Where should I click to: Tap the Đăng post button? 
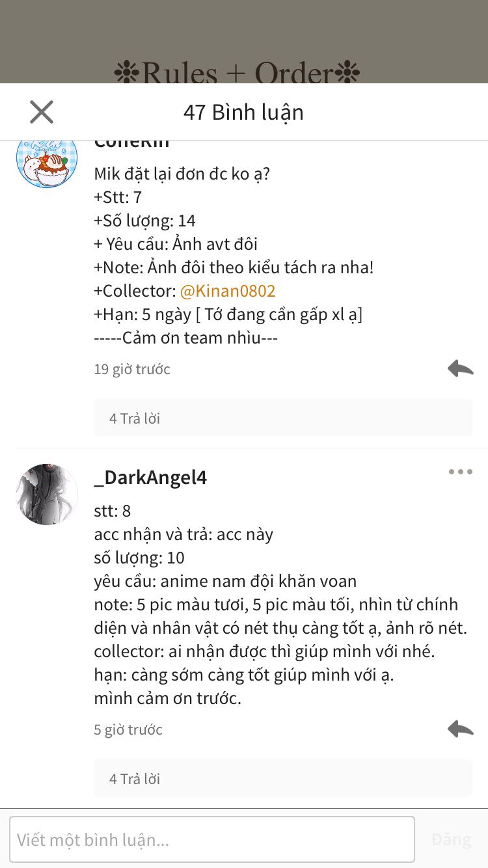[x=451, y=839]
